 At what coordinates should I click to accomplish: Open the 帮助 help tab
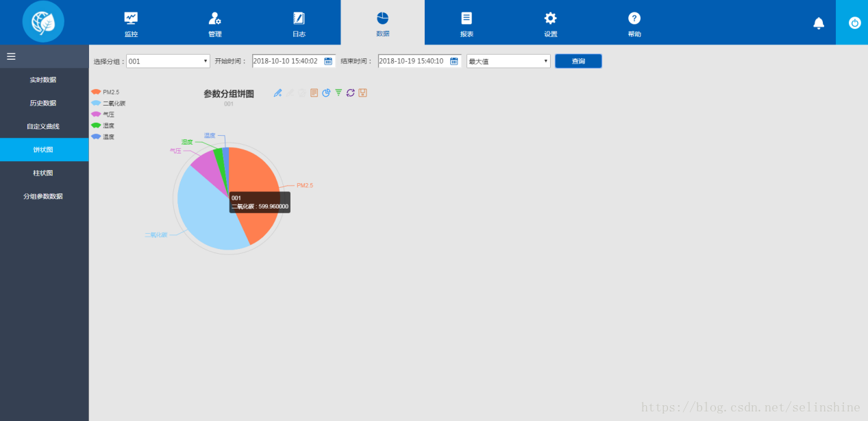click(634, 23)
